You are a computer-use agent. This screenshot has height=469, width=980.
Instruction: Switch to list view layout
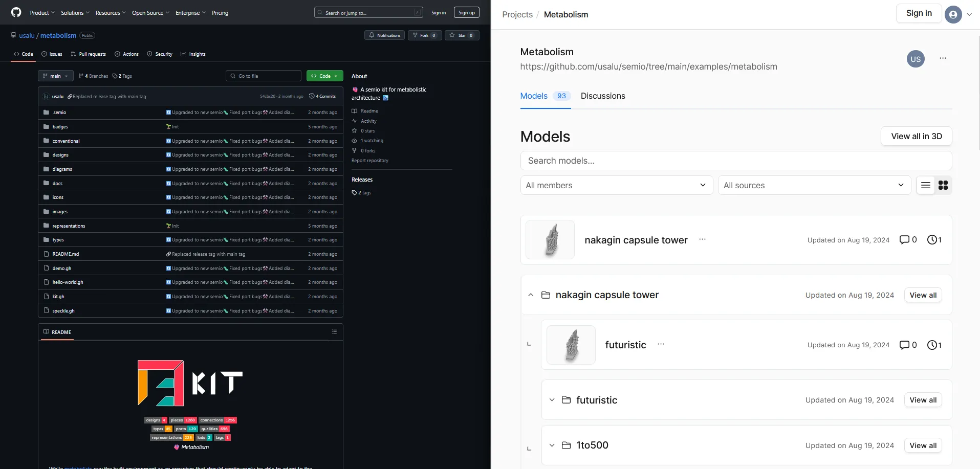[x=925, y=185]
